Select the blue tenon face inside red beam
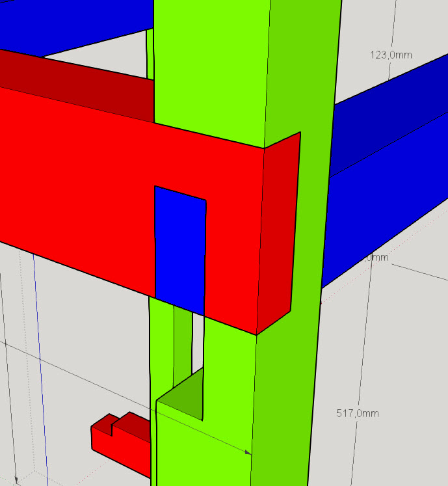The height and width of the screenshot is (486, 448). [179, 250]
